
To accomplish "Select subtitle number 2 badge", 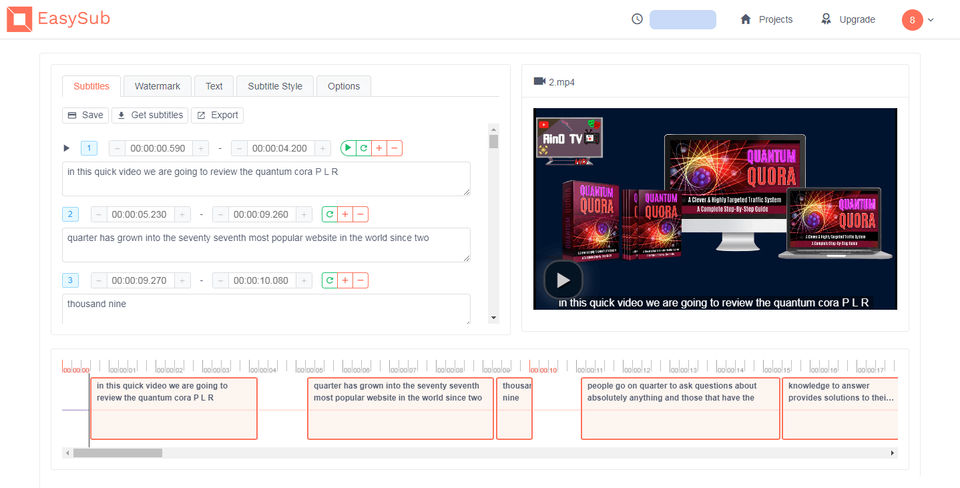I will (x=70, y=214).
